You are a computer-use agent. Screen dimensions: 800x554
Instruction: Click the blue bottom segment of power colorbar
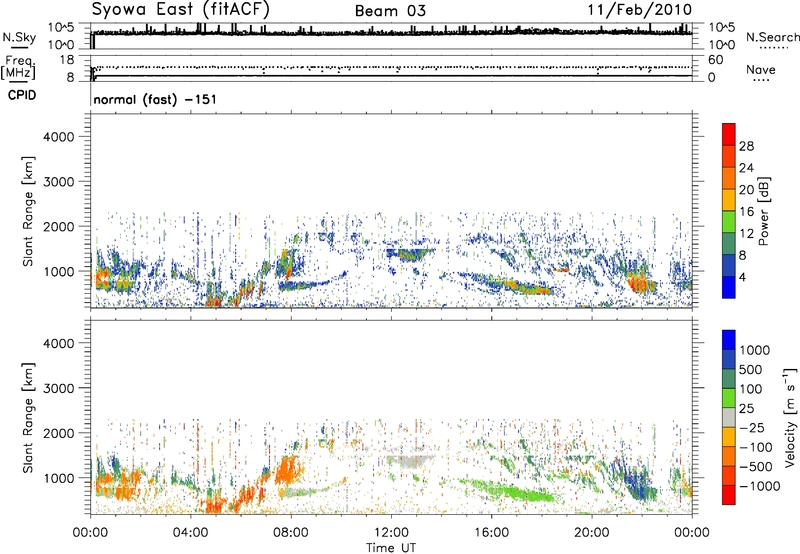(x=729, y=287)
